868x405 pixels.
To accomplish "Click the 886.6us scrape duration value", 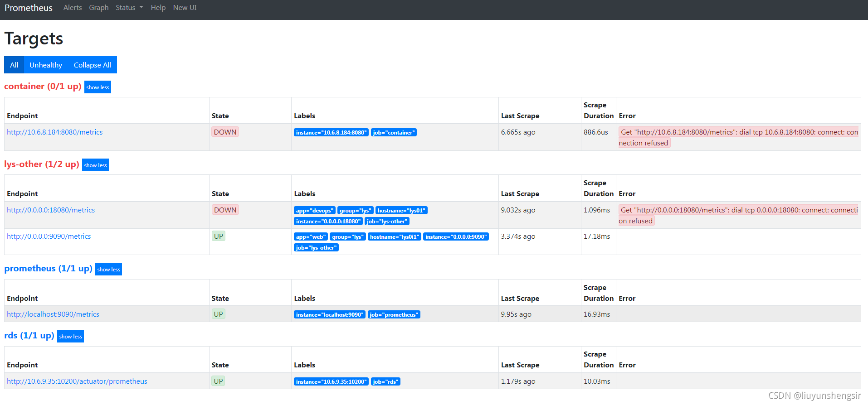I will (596, 132).
